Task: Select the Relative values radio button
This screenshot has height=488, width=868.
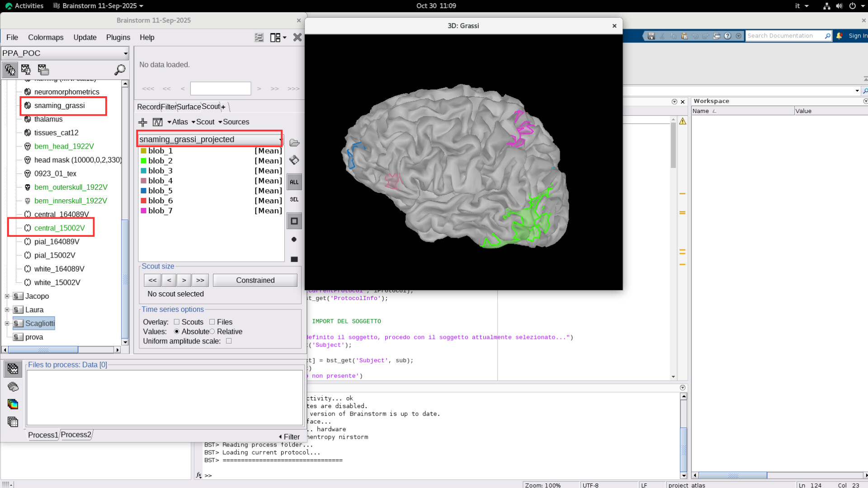Action: [212, 331]
